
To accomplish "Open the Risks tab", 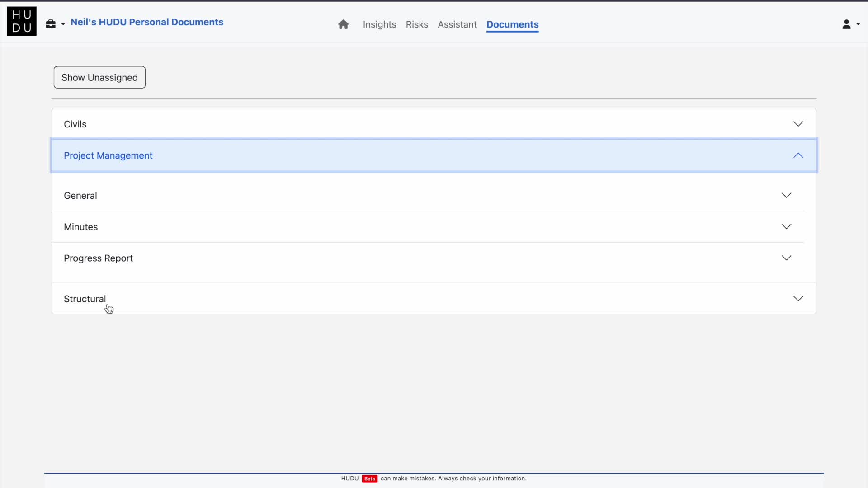I will tap(416, 24).
